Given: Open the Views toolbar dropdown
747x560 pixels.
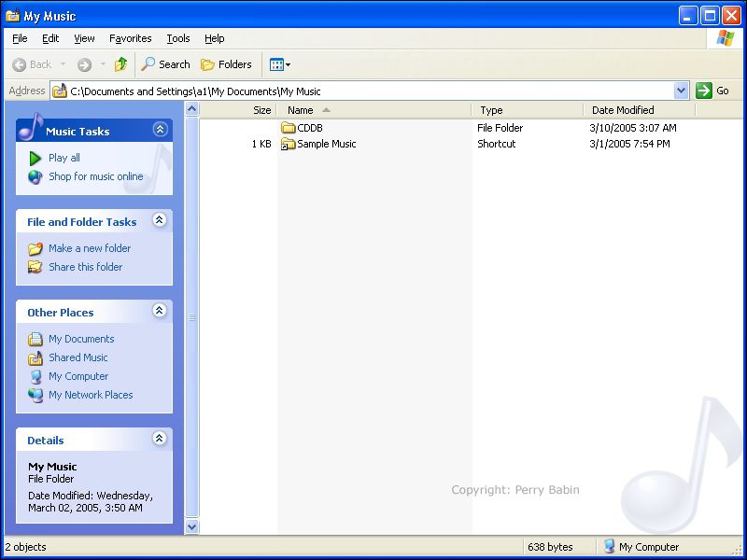Looking at the screenshot, I should tap(279, 64).
